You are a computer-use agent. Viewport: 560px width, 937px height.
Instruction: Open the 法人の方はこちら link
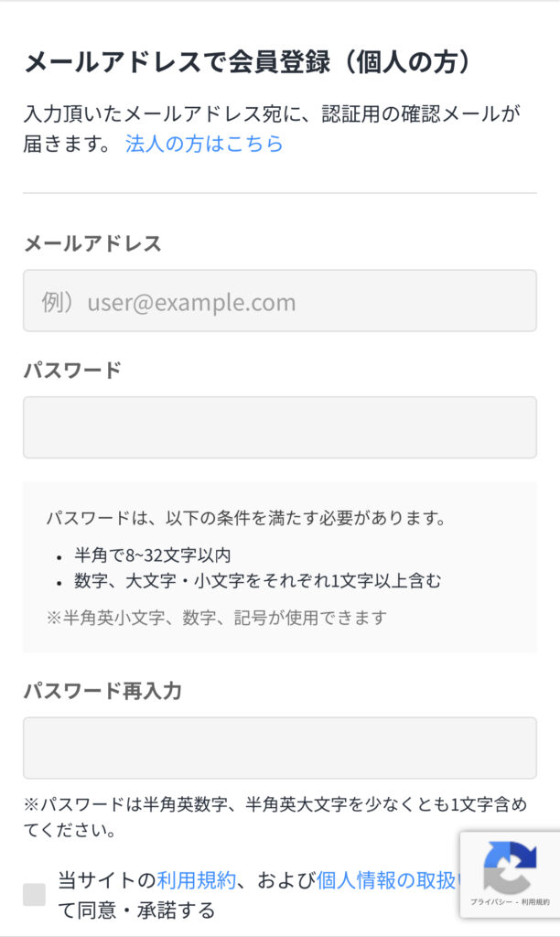[x=204, y=144]
